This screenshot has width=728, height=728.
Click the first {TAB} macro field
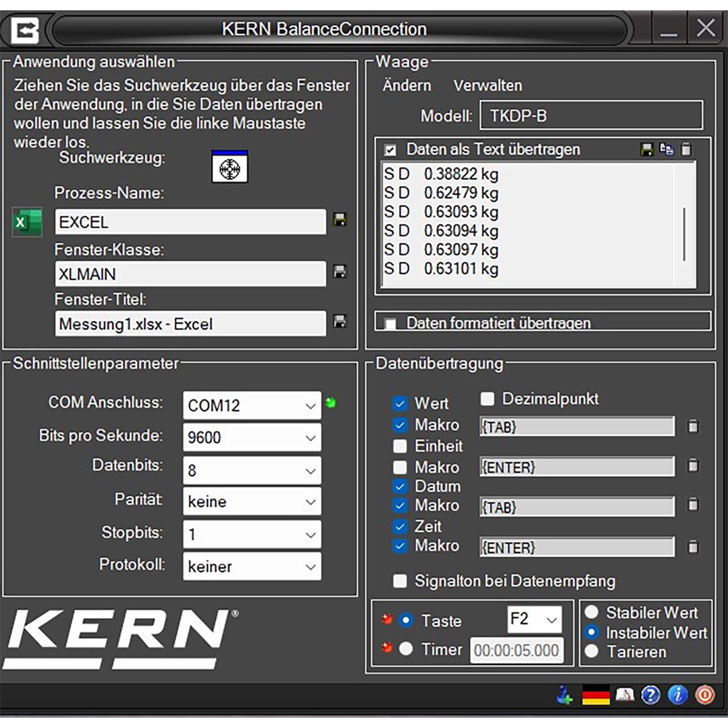point(577,427)
